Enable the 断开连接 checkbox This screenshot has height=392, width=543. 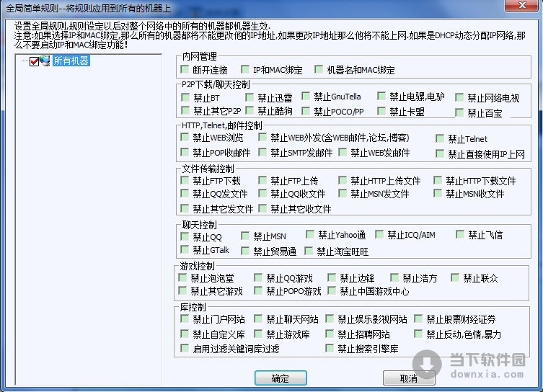click(x=185, y=70)
